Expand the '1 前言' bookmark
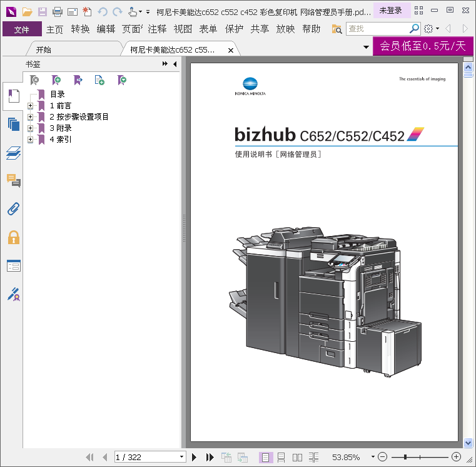Viewport: 476px width, 467px height. click(30, 106)
